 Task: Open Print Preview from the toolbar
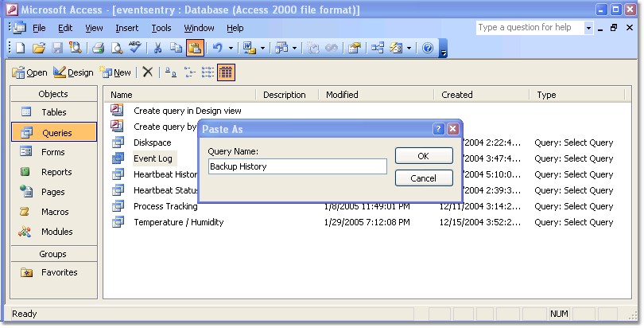pyautogui.click(x=117, y=48)
